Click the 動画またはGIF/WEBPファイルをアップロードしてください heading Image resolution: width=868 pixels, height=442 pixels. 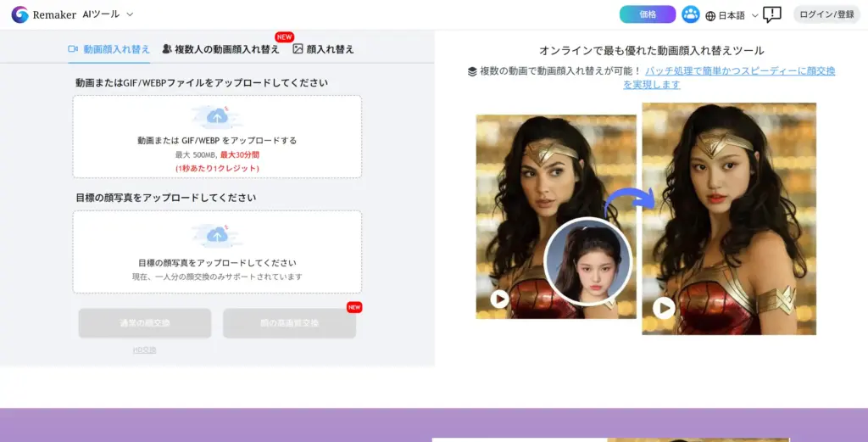(202, 83)
